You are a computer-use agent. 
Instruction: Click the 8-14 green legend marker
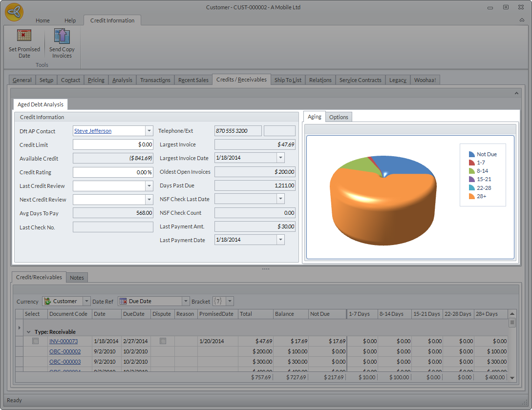point(471,171)
